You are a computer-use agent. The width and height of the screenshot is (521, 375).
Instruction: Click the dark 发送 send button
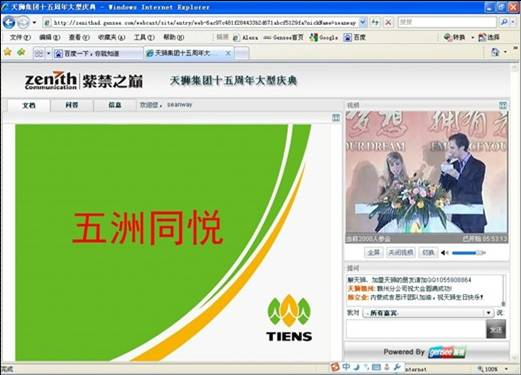tap(496, 329)
